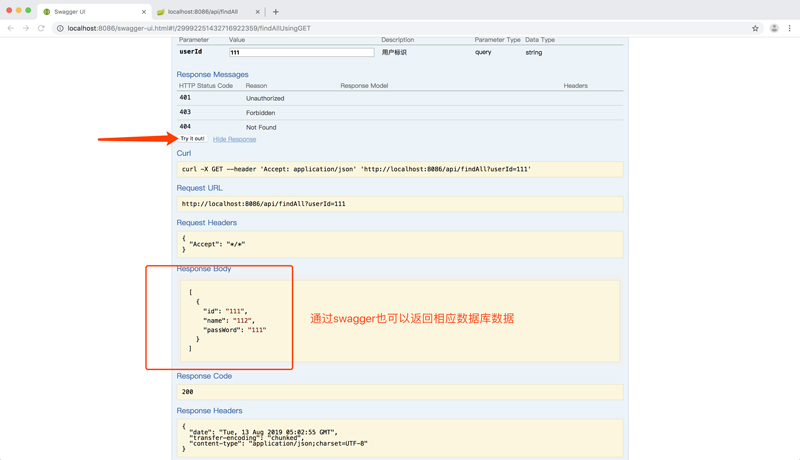Click the 200 response code value
This screenshot has width=800, height=460.
click(188, 392)
